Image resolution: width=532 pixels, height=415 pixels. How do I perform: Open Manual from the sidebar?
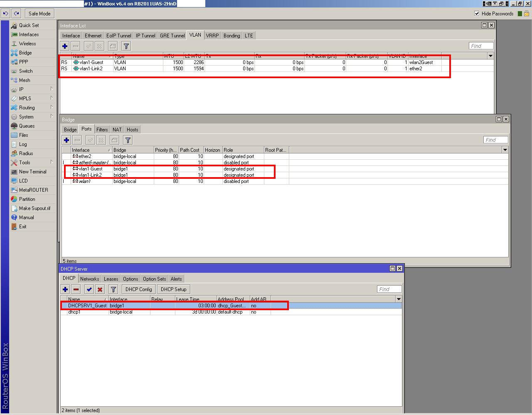point(27,217)
